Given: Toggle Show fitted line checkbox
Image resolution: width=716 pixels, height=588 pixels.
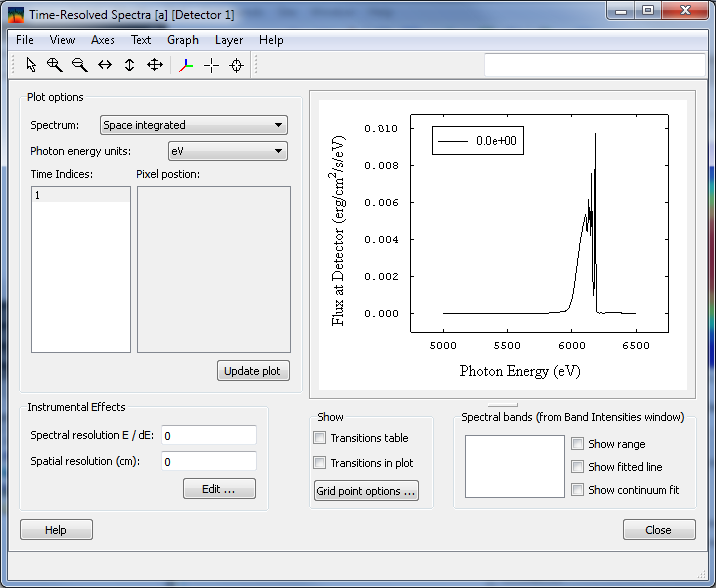Looking at the screenshot, I should [578, 467].
